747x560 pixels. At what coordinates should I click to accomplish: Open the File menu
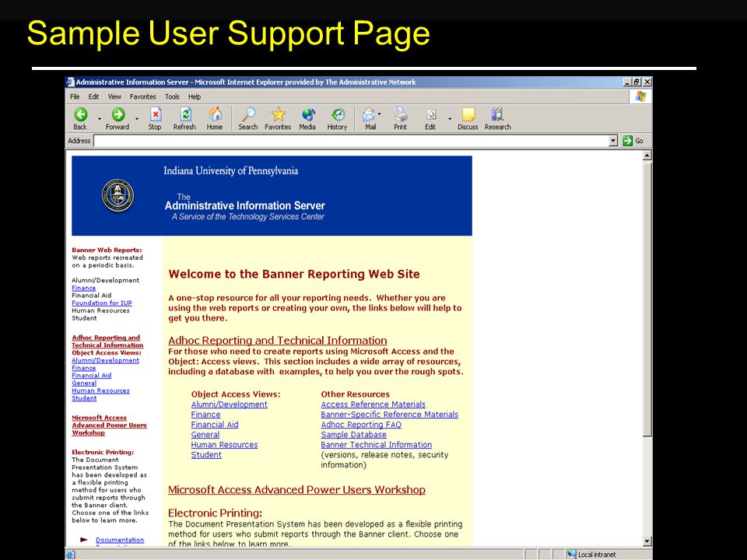point(75,96)
